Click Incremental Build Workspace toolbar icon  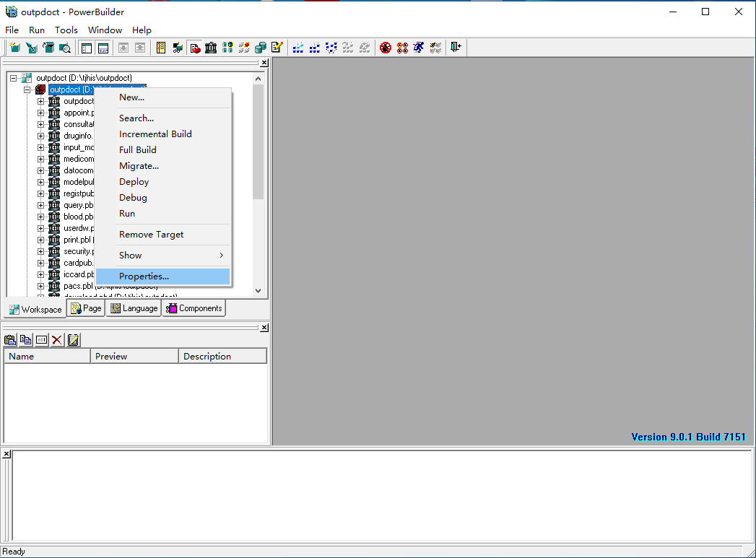tap(298, 47)
